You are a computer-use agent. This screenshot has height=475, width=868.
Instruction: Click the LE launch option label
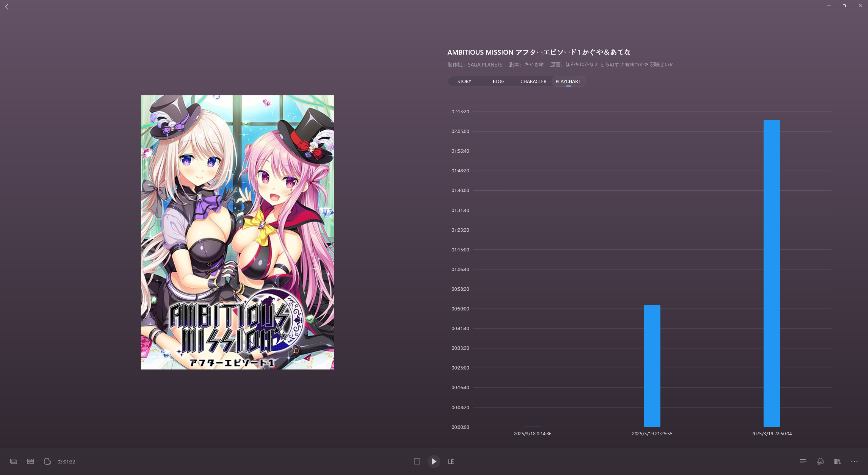pos(451,462)
